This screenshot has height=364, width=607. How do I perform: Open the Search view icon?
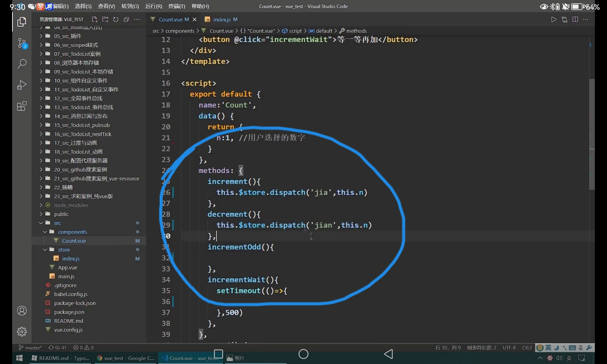tap(22, 64)
